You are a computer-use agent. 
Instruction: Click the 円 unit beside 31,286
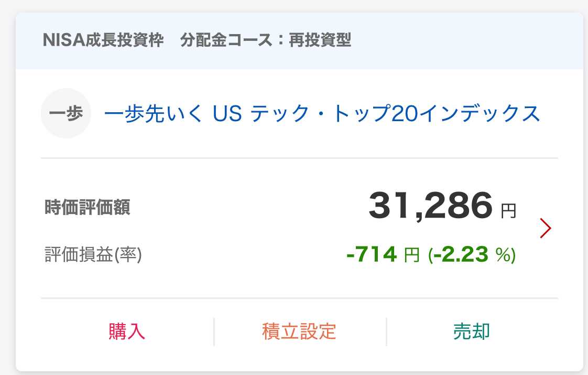click(x=508, y=211)
